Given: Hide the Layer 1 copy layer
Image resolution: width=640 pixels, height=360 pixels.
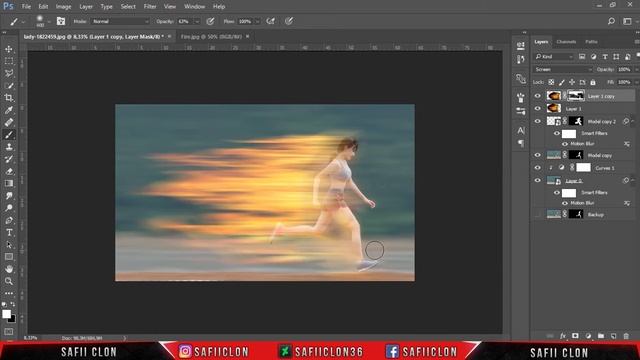Looking at the screenshot, I should click(x=538, y=96).
